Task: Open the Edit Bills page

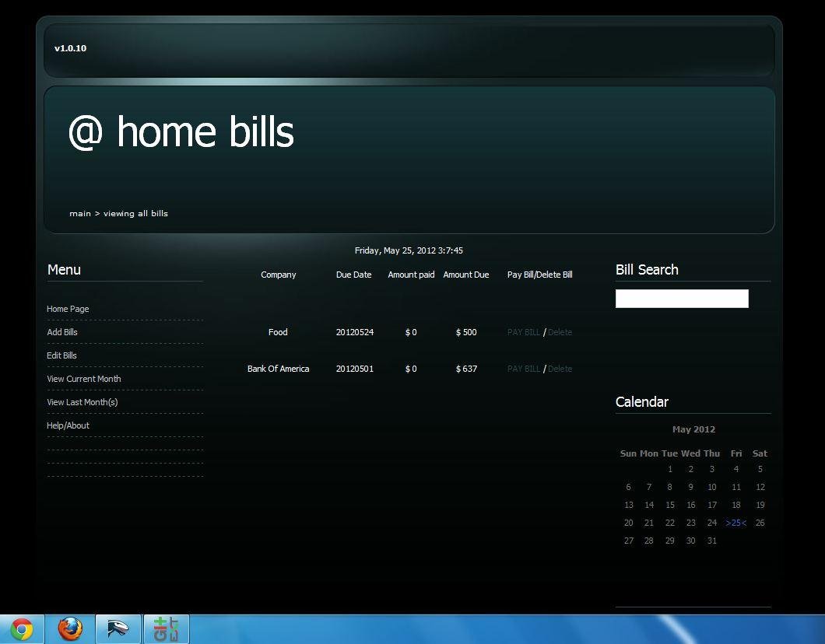Action: (x=61, y=355)
